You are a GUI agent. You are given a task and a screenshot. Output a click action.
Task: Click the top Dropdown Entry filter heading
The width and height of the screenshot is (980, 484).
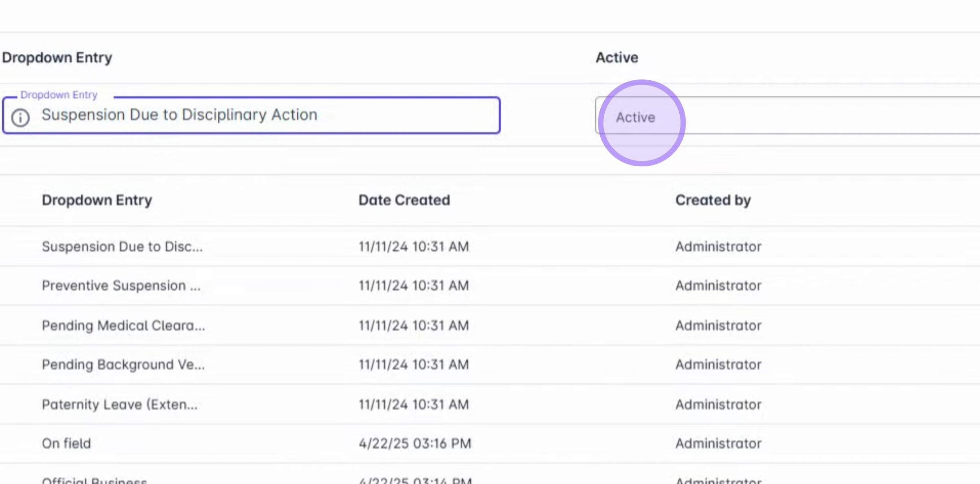[x=57, y=57]
